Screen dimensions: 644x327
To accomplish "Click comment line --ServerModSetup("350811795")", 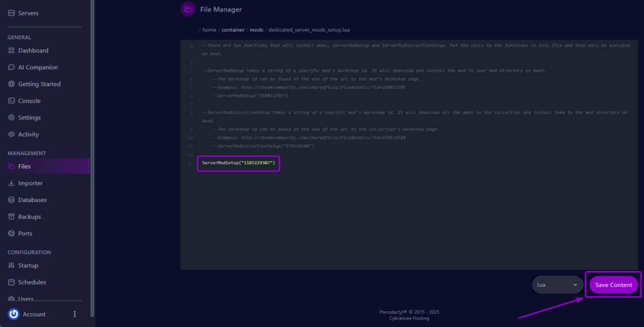I will pos(250,96).
